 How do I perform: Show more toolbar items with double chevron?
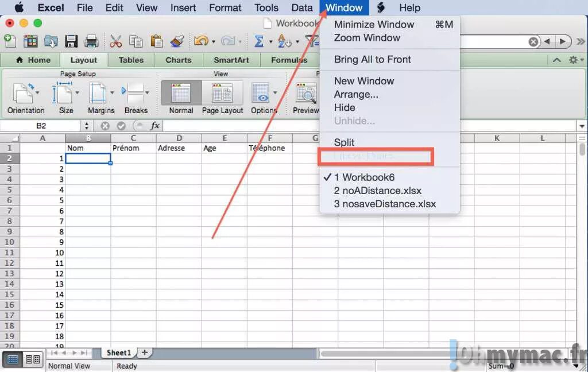tap(581, 41)
